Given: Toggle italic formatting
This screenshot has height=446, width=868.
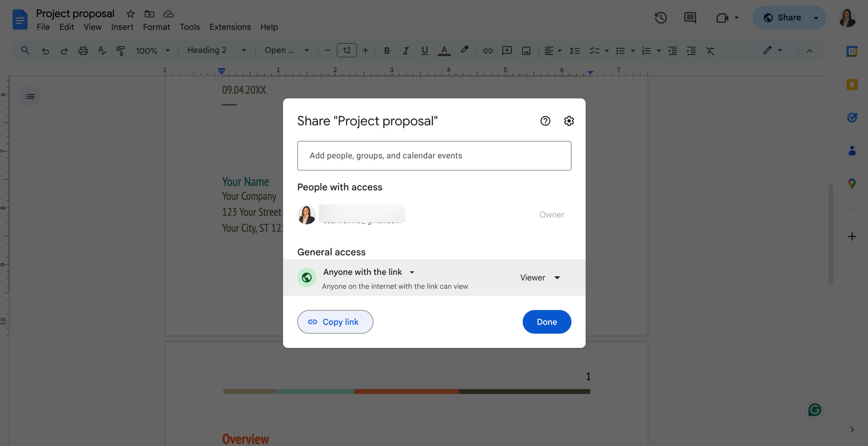Looking at the screenshot, I should tap(405, 51).
